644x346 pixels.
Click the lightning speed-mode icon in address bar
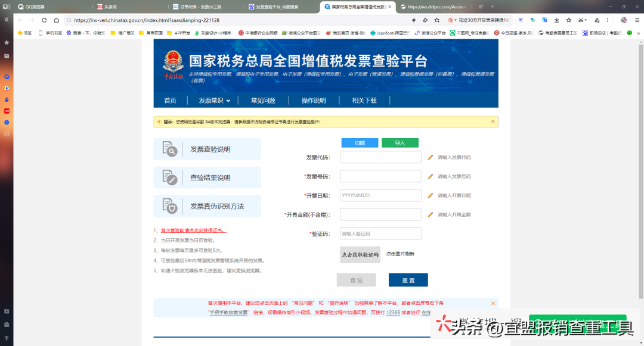coord(414,20)
